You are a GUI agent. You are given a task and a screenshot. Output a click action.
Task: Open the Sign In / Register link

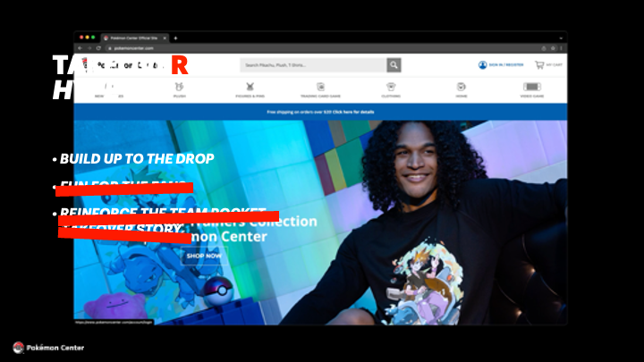506,65
